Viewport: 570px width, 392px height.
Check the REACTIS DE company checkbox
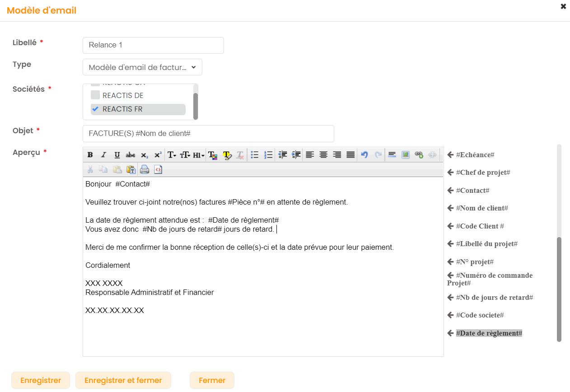pyautogui.click(x=95, y=95)
